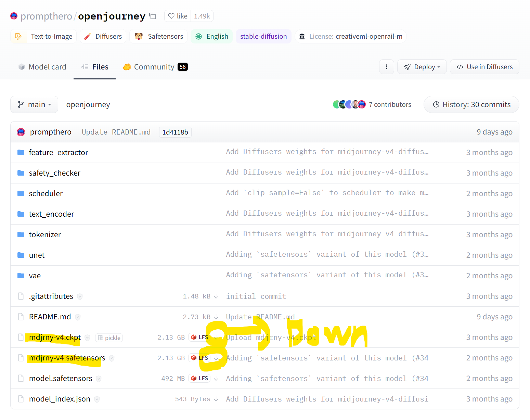Select the stable-diffusion tag
530x420 pixels.
[x=263, y=36]
